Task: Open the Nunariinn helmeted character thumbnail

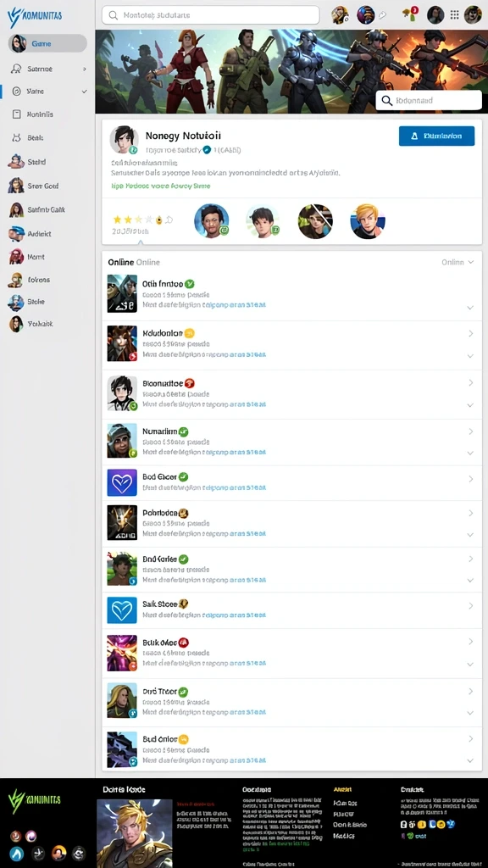Action: click(x=122, y=441)
